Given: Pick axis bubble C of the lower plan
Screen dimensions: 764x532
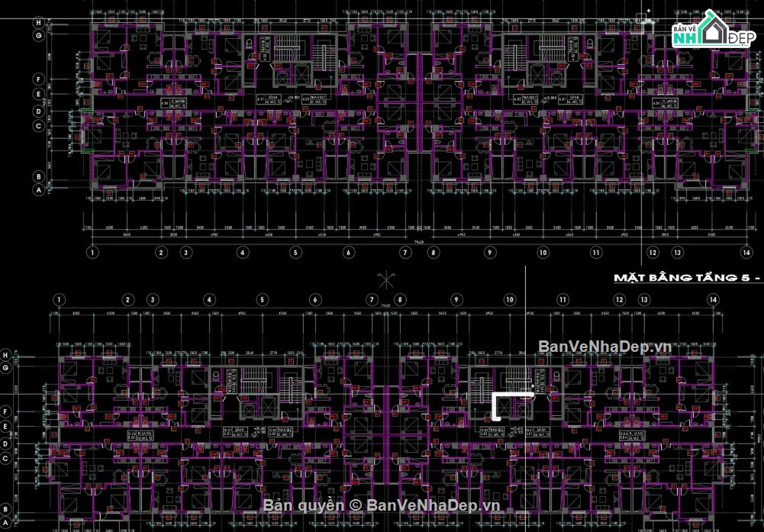Looking at the screenshot, I should (x=6, y=459).
